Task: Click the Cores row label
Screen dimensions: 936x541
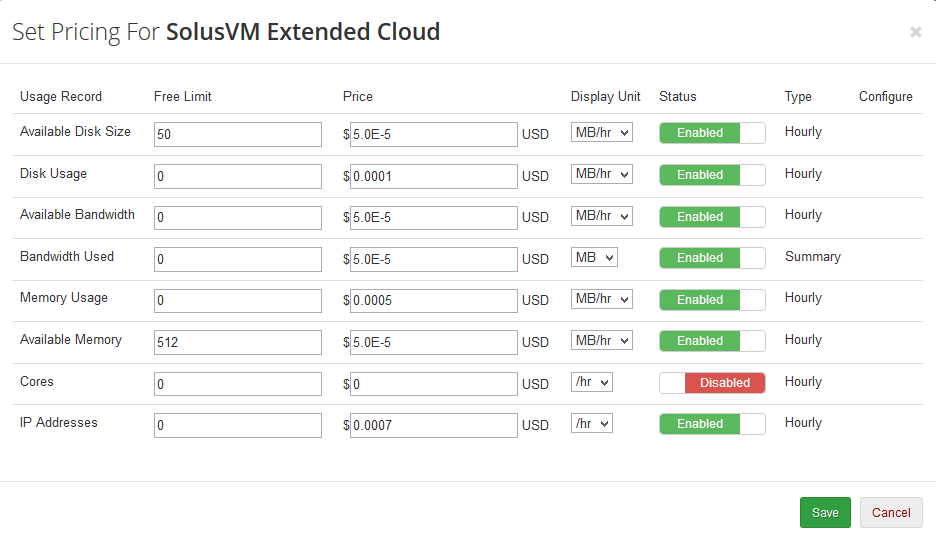Action: (36, 381)
